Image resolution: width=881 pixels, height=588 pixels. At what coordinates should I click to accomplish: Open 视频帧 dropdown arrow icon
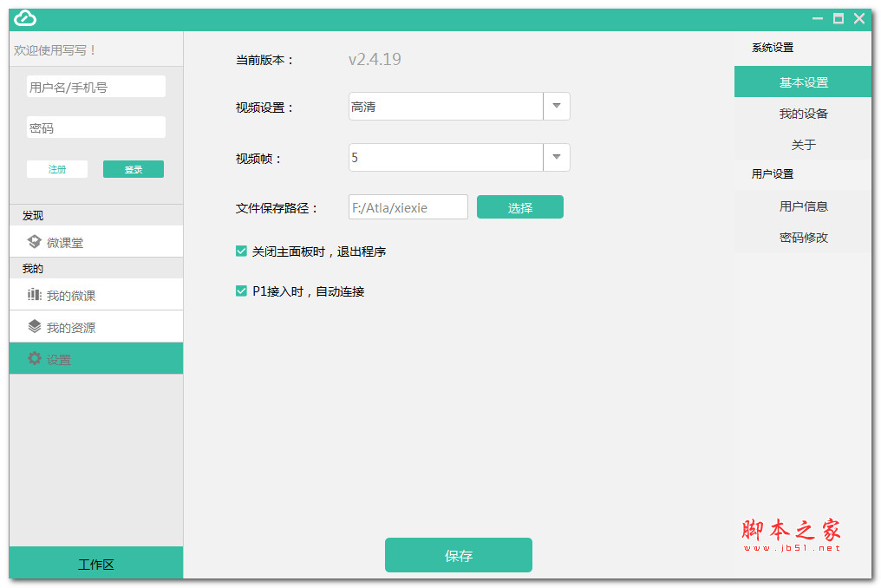click(556, 157)
